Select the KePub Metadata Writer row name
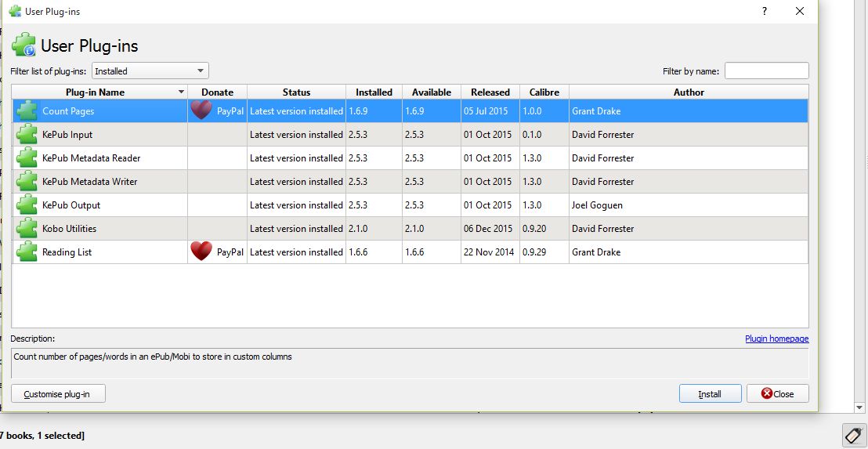The width and height of the screenshot is (868, 449). click(89, 181)
